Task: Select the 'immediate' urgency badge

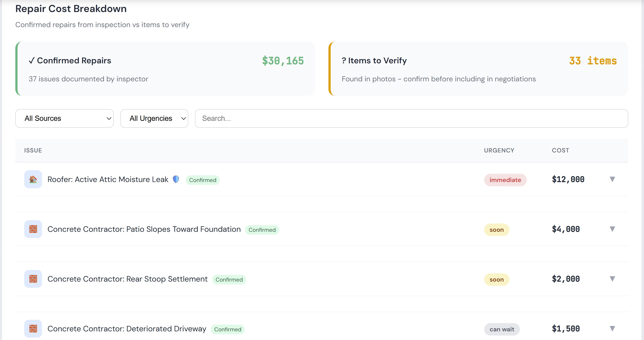Action: (x=505, y=180)
